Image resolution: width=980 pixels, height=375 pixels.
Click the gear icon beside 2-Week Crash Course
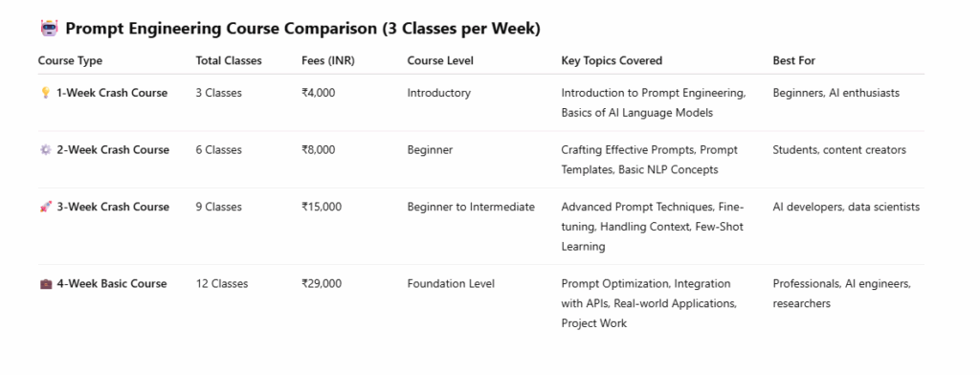(x=46, y=150)
